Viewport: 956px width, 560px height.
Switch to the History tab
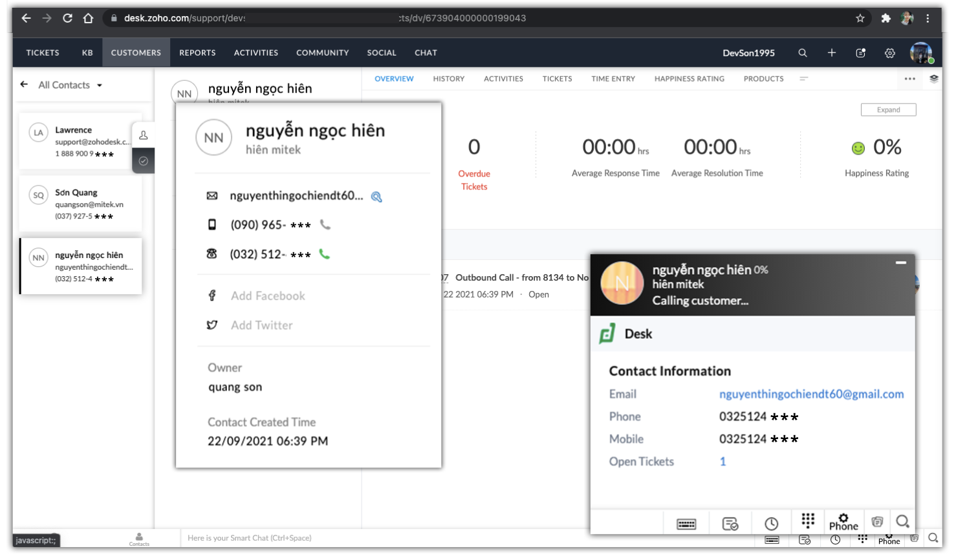(448, 79)
